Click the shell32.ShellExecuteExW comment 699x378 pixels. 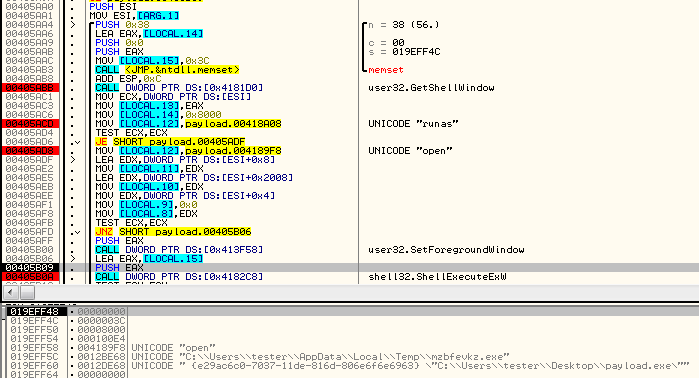[437, 277]
